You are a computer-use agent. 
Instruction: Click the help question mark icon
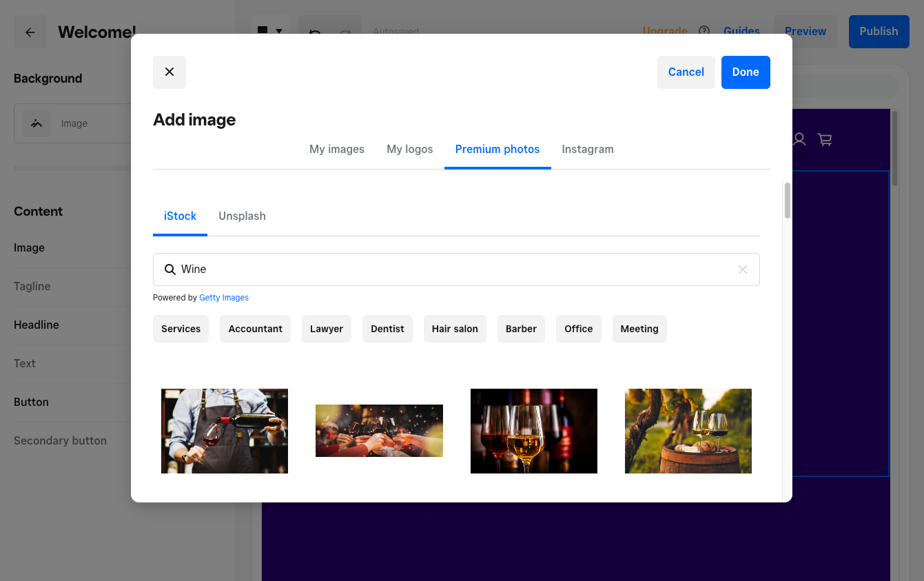point(704,31)
